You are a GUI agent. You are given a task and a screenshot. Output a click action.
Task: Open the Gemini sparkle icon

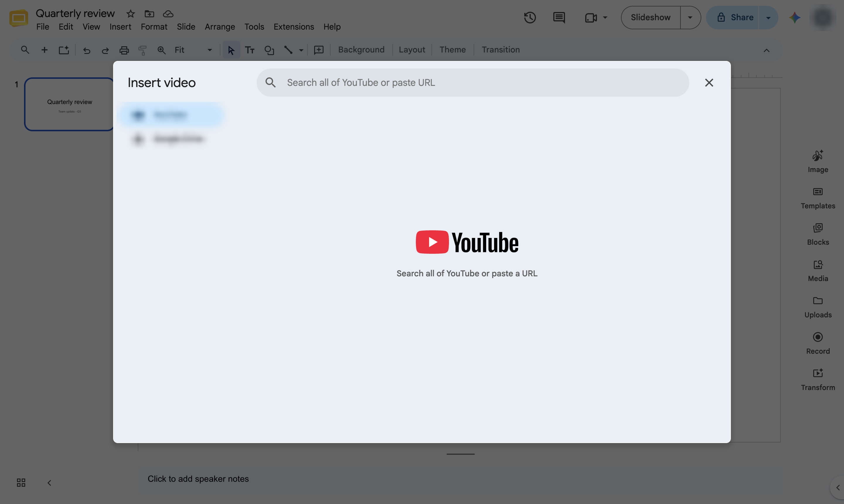tap(795, 17)
